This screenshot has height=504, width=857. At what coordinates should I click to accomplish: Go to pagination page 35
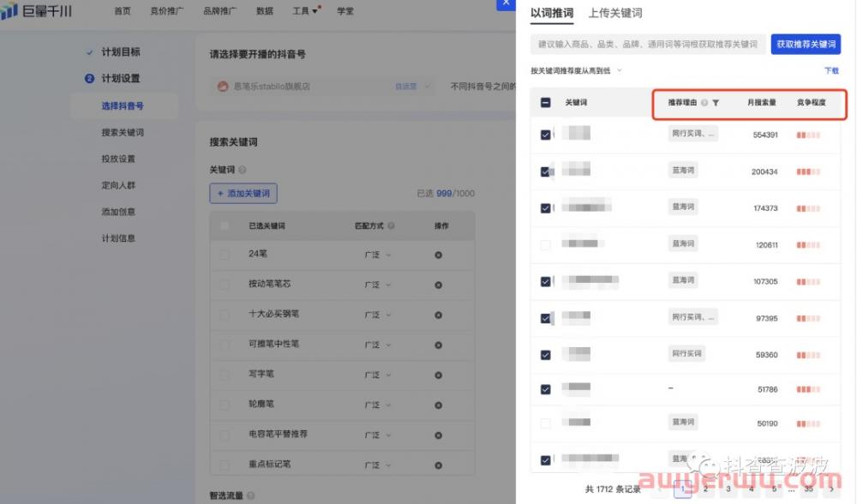pyautogui.click(x=808, y=489)
